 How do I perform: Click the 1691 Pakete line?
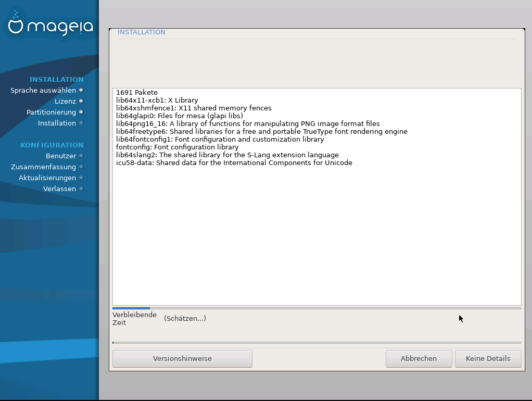(136, 93)
